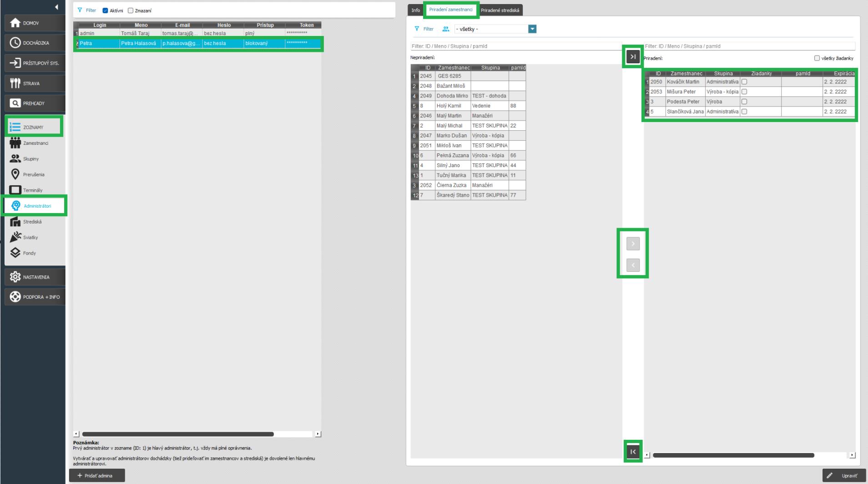Expand the ZOZNAMY menu section
The image size is (868, 484).
click(34, 127)
